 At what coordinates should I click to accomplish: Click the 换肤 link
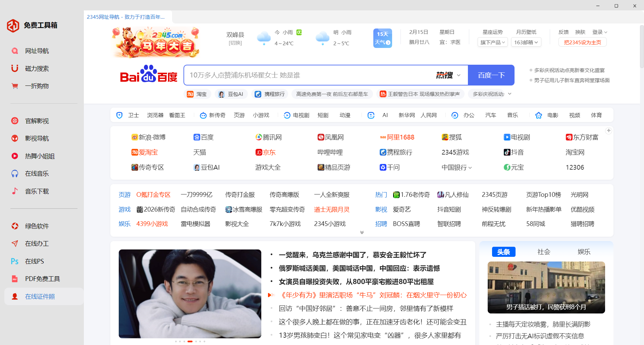[x=580, y=32]
